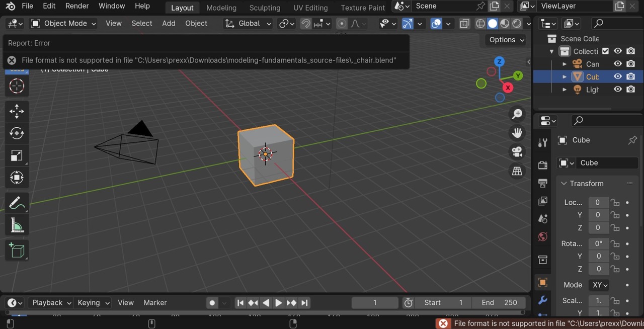Expand the Cube item in the outliner

564,76
